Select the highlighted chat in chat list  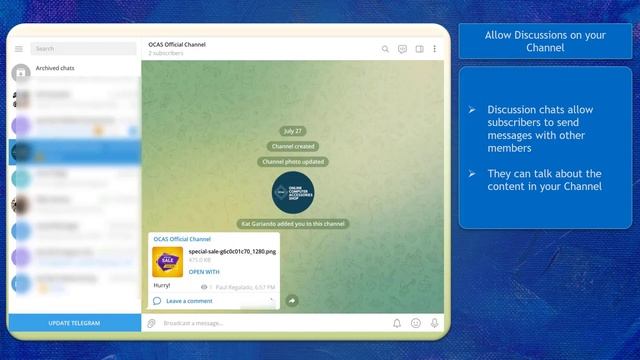coord(75,152)
